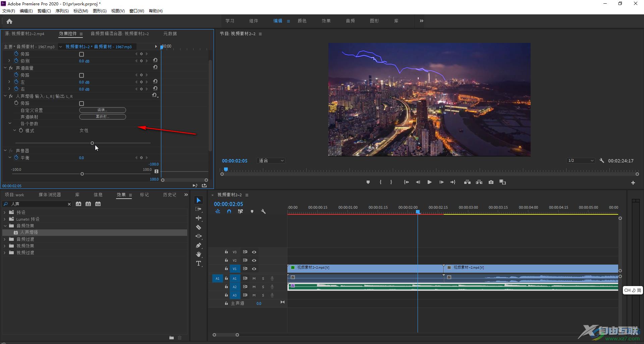This screenshot has width=644, height=344.
Task: Select the Razor tool
Action: click(199, 227)
